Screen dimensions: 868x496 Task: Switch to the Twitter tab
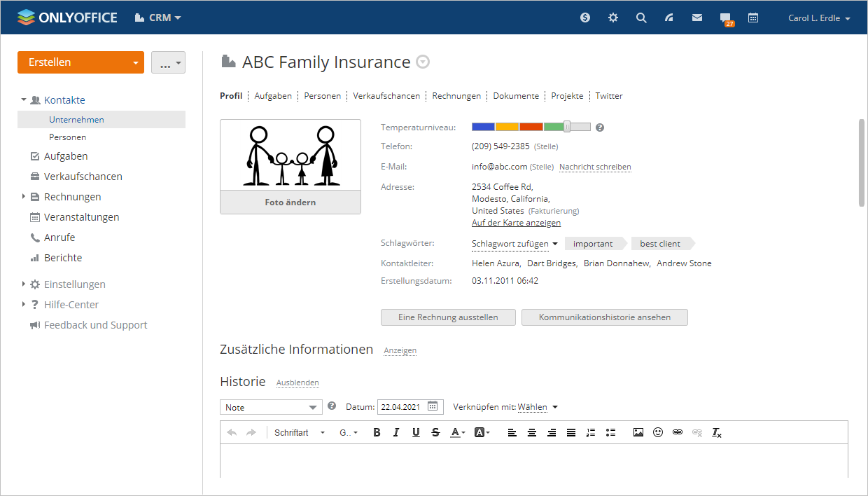(609, 96)
